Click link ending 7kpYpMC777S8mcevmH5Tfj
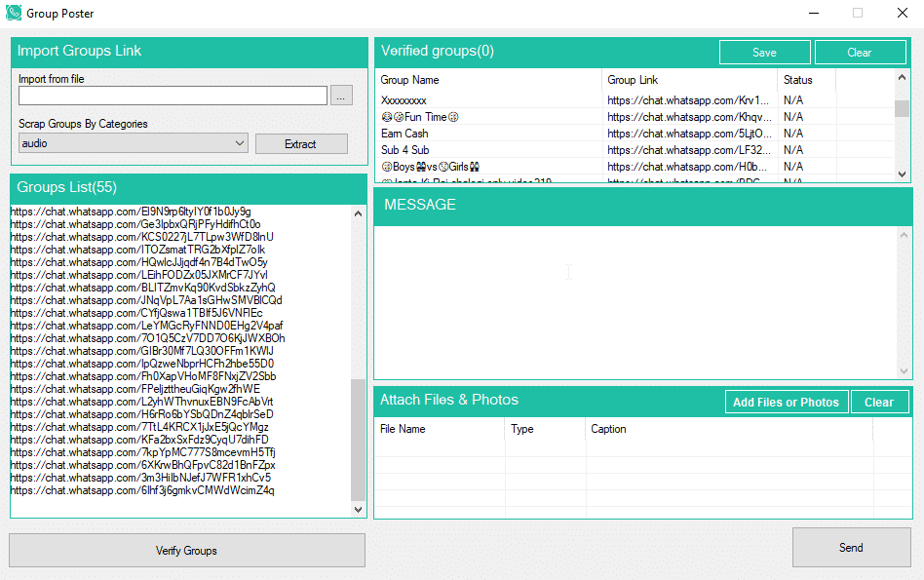The width and height of the screenshot is (924, 580). [x=143, y=452]
